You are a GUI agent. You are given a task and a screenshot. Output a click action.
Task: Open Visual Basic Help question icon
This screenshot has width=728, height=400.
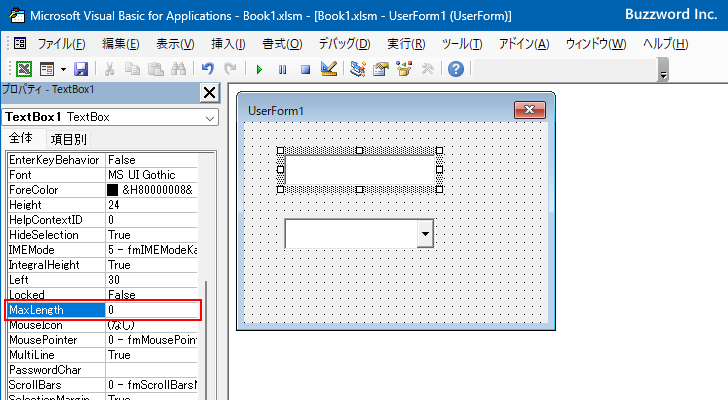(456, 69)
